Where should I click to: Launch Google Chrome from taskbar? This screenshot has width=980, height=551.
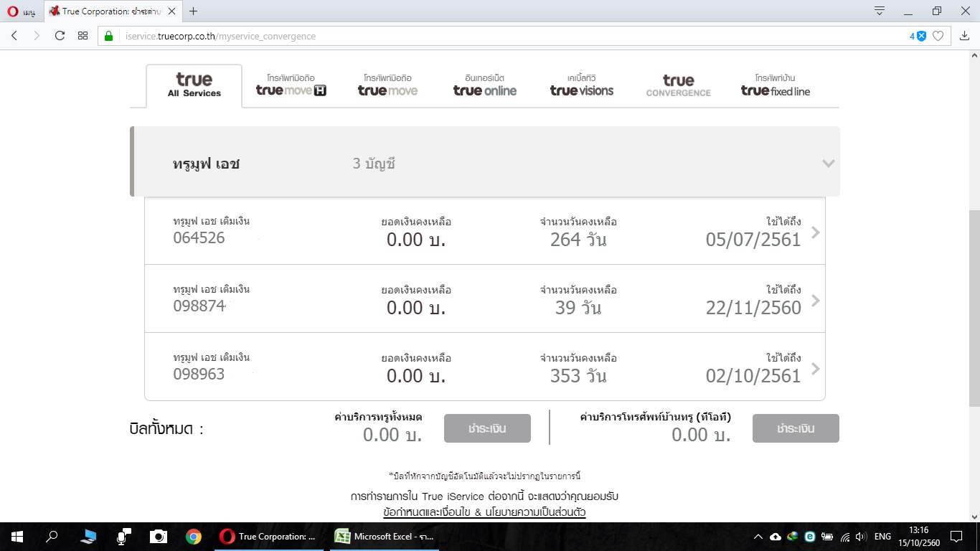click(x=193, y=537)
